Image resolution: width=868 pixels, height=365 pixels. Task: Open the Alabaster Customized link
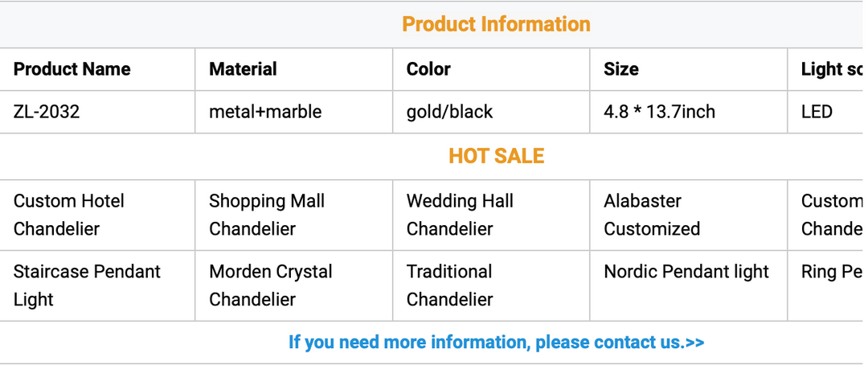652,215
